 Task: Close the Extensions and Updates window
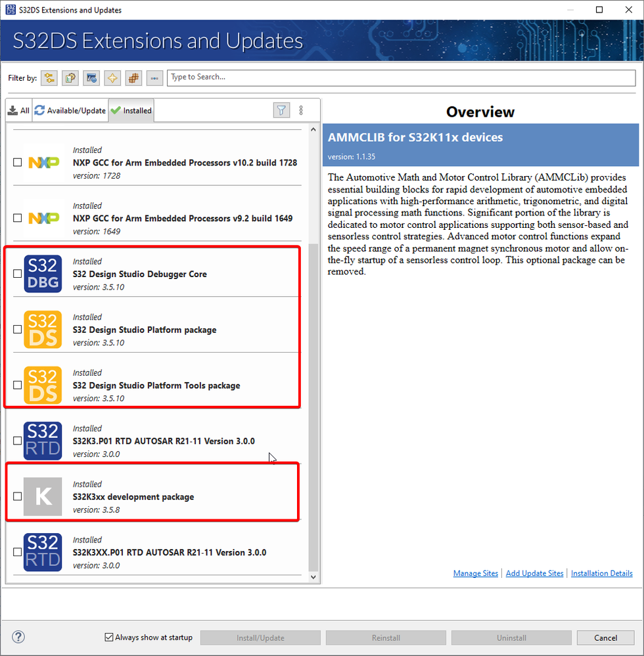(628, 10)
